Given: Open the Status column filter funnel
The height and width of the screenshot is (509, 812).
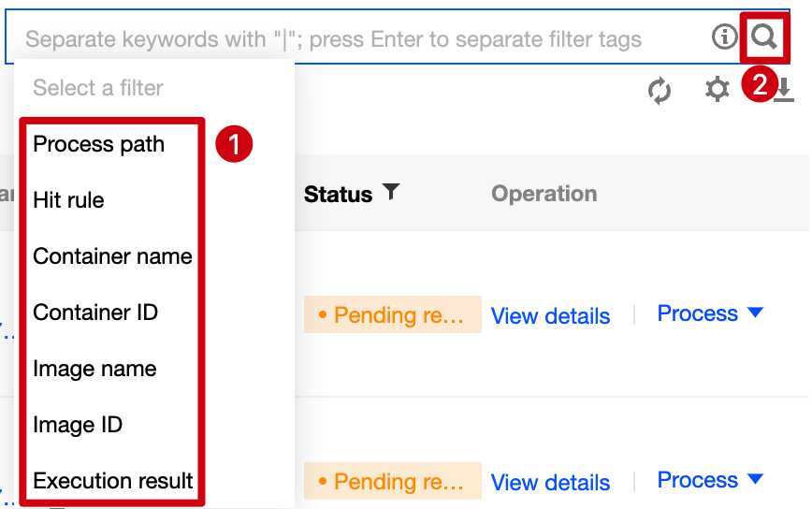Looking at the screenshot, I should 391,193.
